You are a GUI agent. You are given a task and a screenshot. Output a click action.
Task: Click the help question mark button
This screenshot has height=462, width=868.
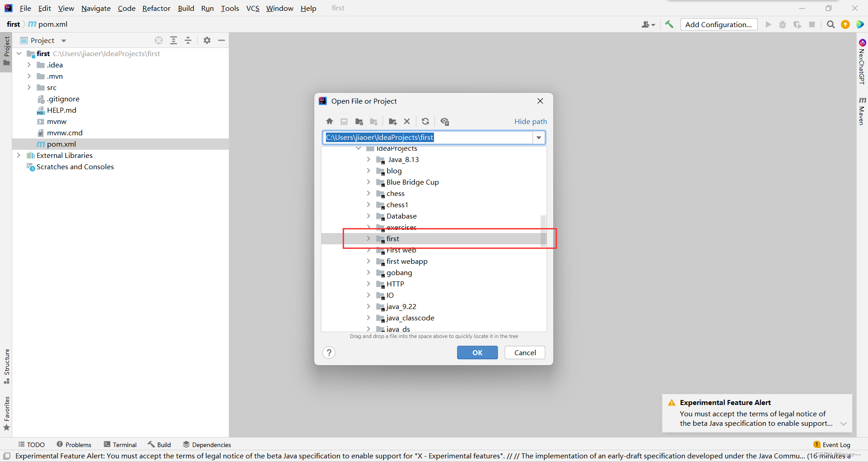pyautogui.click(x=329, y=352)
